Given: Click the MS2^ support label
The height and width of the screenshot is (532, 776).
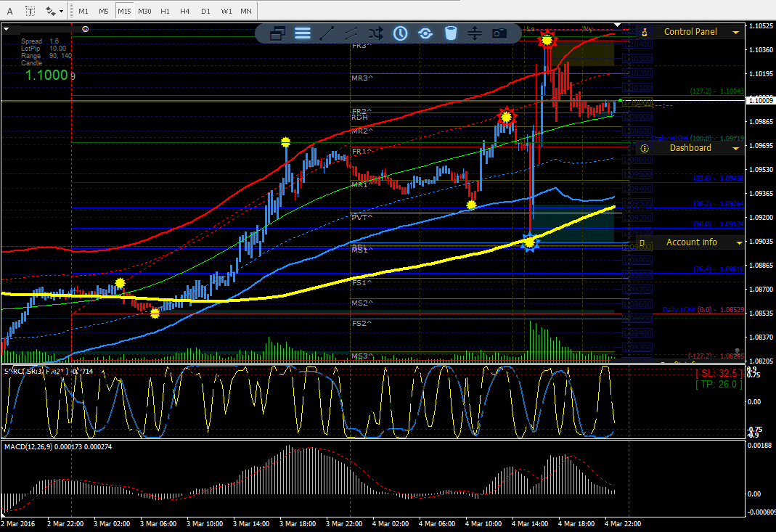Looking at the screenshot, I should tap(362, 303).
